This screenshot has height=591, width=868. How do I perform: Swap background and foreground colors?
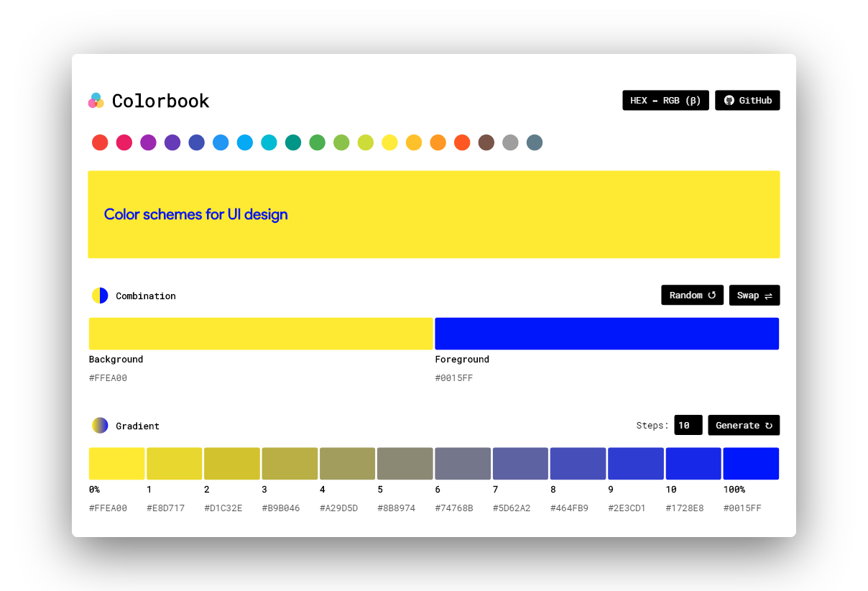tap(754, 295)
